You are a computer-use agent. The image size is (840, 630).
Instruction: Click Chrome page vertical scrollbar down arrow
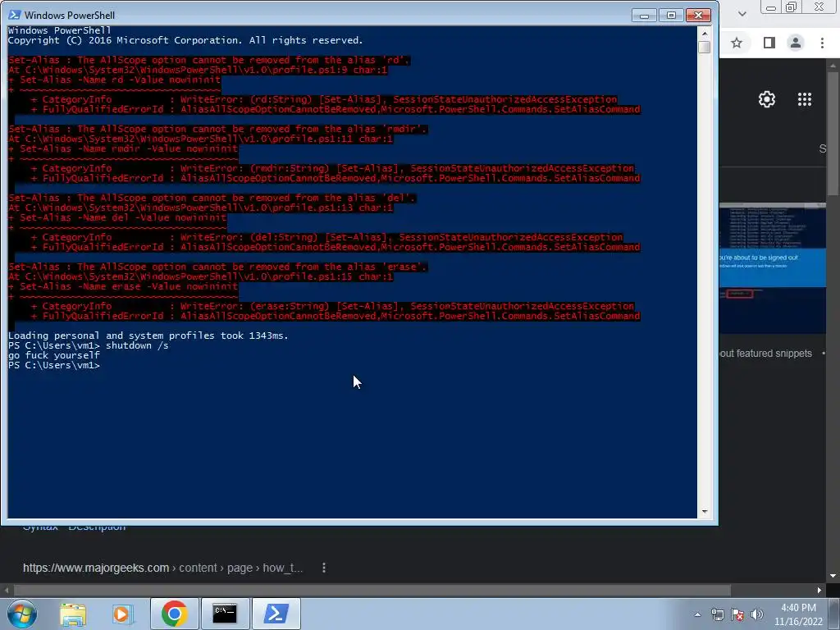(833, 576)
